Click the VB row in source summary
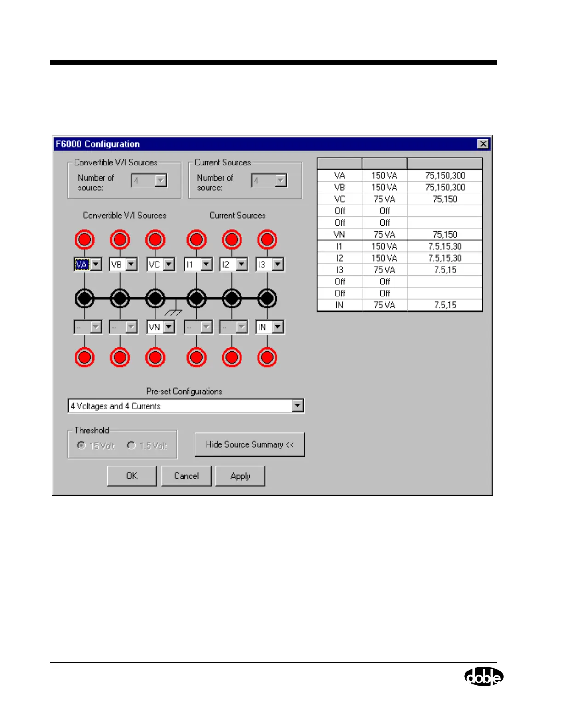563x728 pixels. coord(400,188)
